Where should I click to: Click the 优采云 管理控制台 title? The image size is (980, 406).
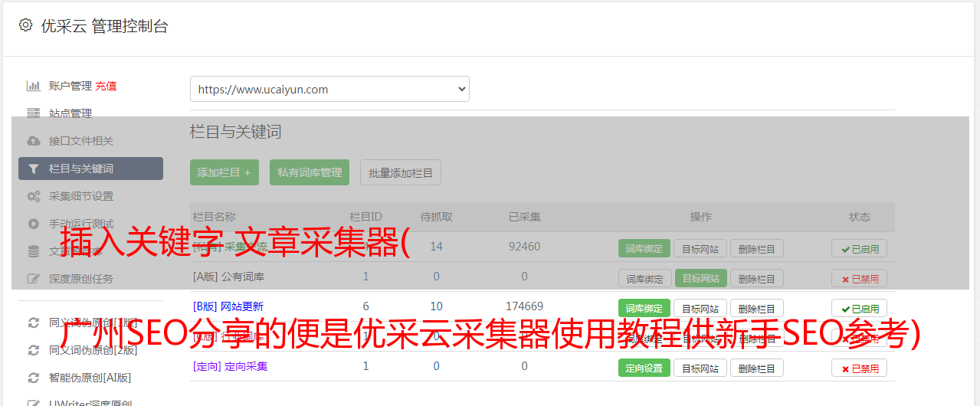(104, 26)
